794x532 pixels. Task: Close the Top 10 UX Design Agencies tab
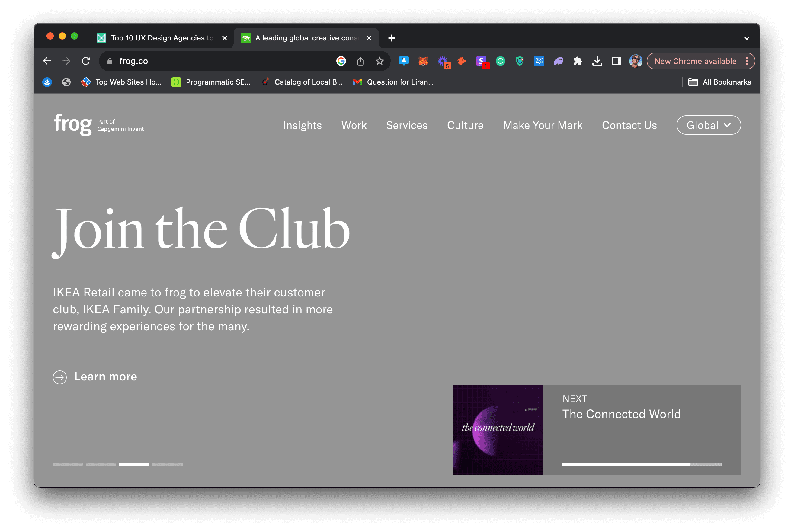point(225,38)
